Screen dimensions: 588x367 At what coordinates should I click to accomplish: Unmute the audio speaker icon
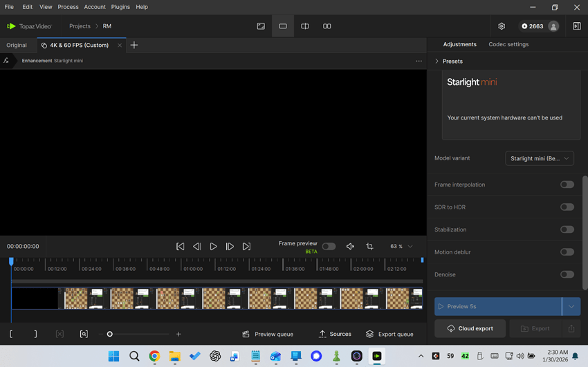click(x=350, y=247)
